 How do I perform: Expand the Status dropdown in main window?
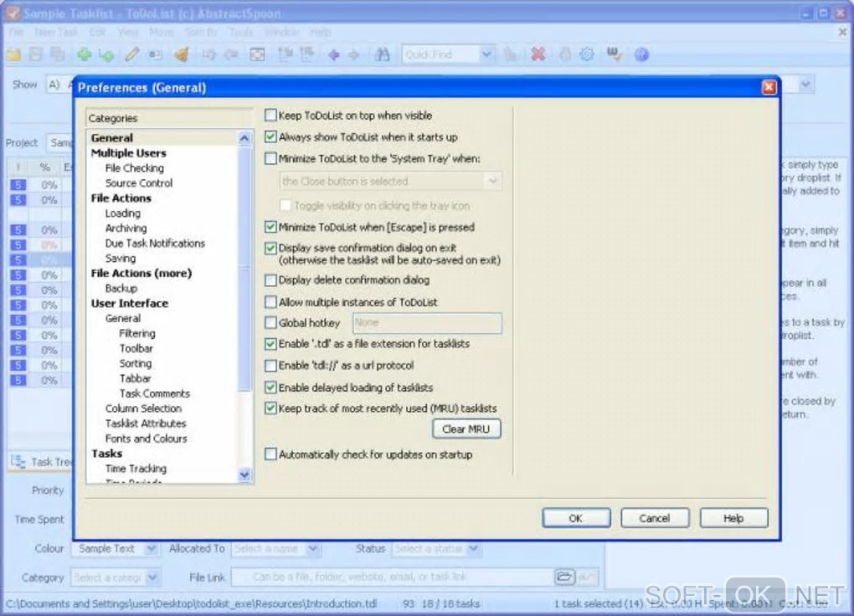[x=473, y=548]
